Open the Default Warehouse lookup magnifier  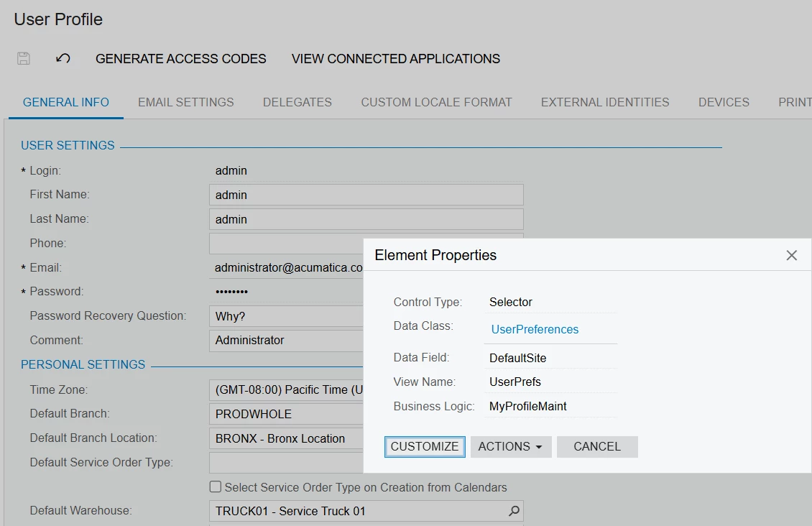point(513,510)
